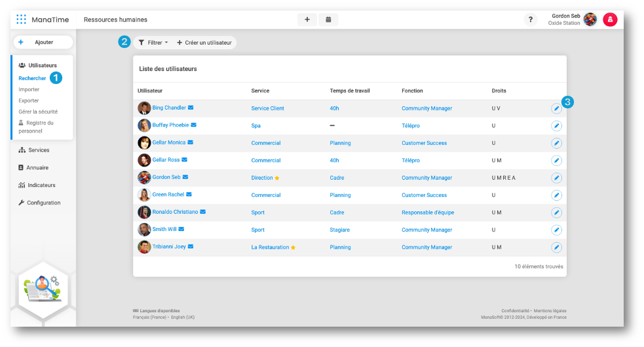
Task: Click the Ajouter button in sidebar
Action: coord(43,42)
